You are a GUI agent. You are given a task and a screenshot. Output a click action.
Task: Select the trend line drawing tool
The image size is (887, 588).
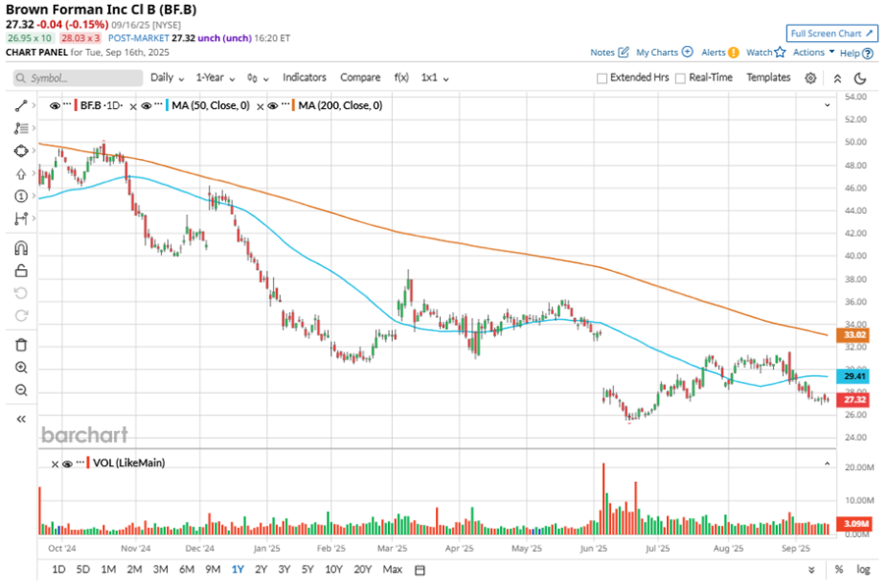point(21,106)
